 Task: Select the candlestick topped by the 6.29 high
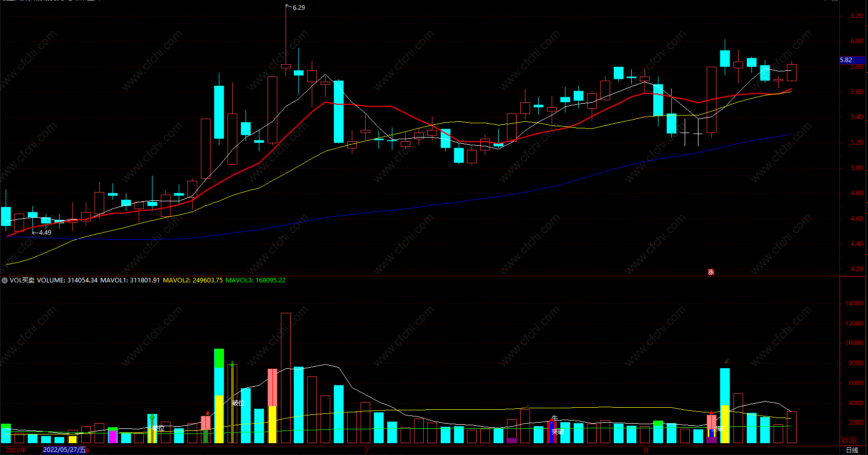(286, 66)
